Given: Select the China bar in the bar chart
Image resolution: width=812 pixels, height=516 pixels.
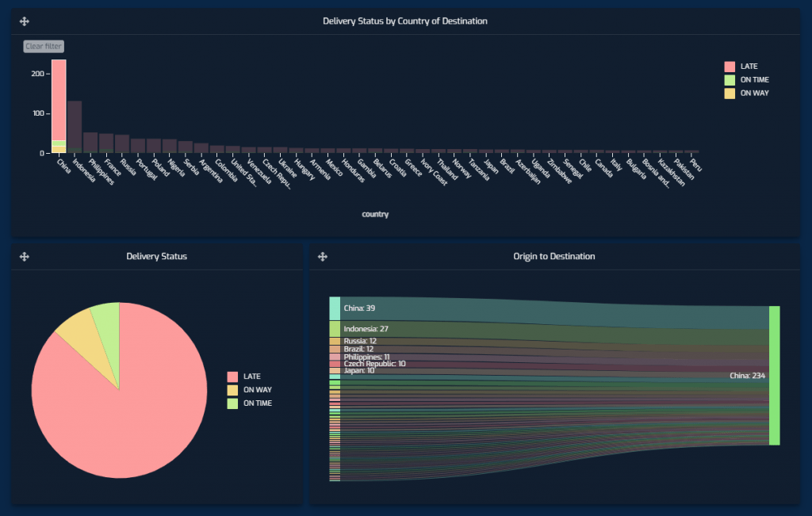Looking at the screenshot, I should tap(58, 107).
